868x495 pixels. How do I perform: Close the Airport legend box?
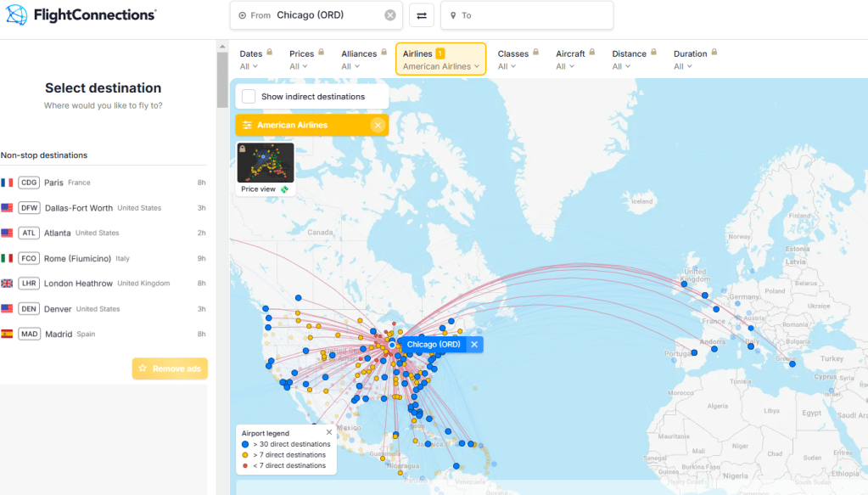pos(329,432)
